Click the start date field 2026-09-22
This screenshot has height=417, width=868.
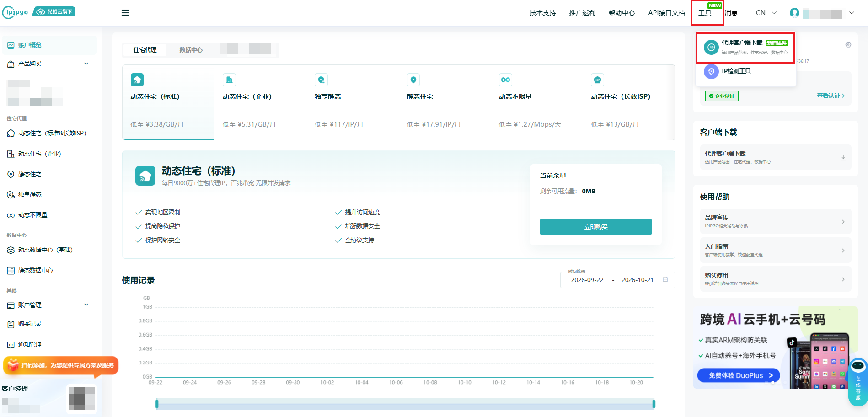pyautogui.click(x=587, y=280)
